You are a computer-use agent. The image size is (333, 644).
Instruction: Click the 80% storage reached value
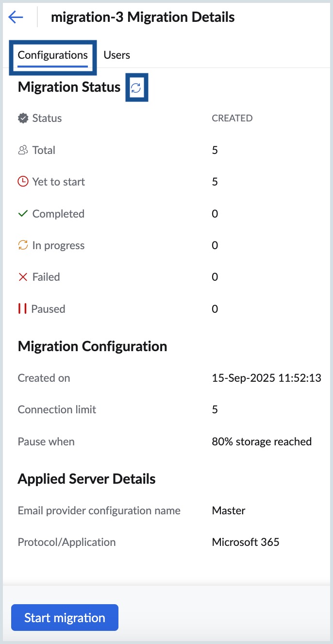(262, 441)
